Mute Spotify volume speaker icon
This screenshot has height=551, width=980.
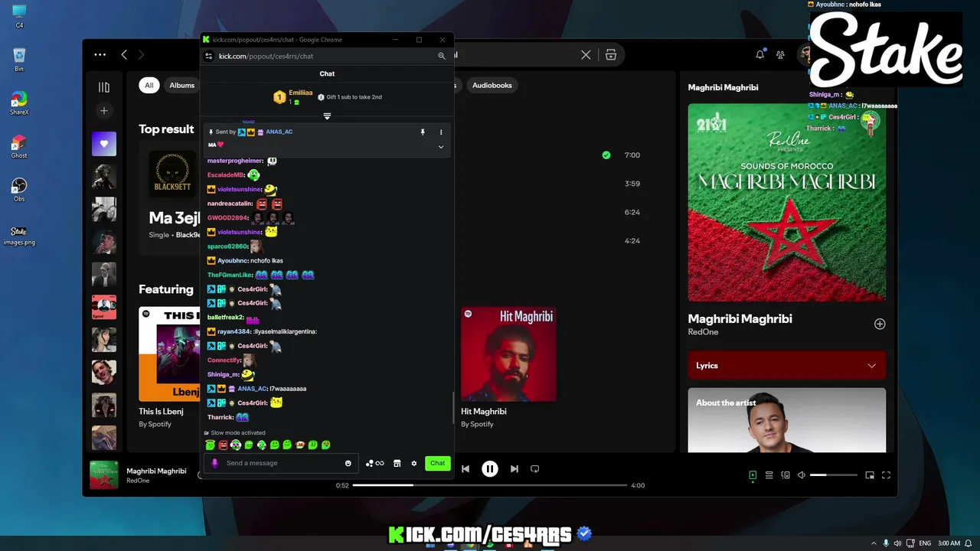[802, 475]
